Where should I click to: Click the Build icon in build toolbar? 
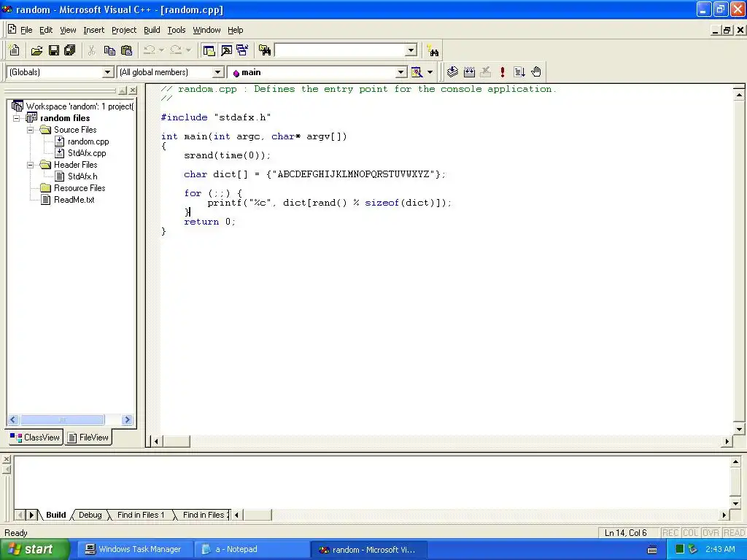click(x=469, y=72)
